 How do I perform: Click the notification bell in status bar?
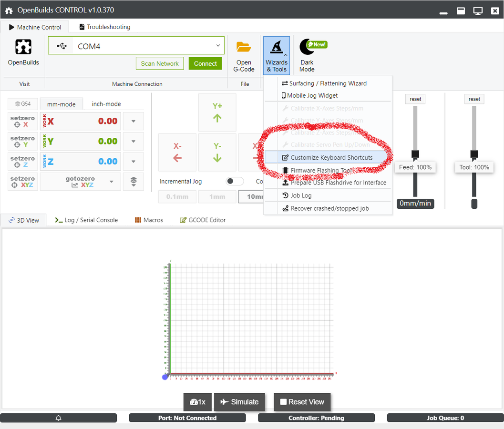pos(59,418)
